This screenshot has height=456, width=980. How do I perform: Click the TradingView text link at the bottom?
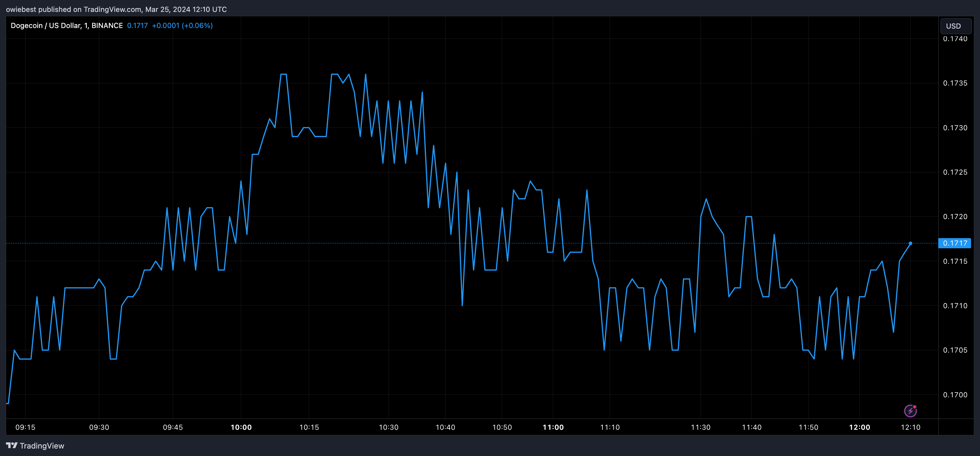42,446
